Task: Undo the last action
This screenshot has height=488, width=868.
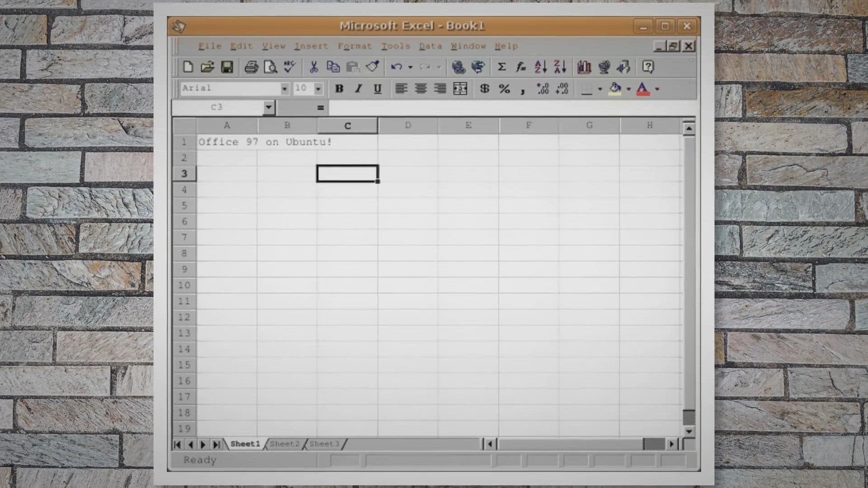Action: tap(396, 67)
